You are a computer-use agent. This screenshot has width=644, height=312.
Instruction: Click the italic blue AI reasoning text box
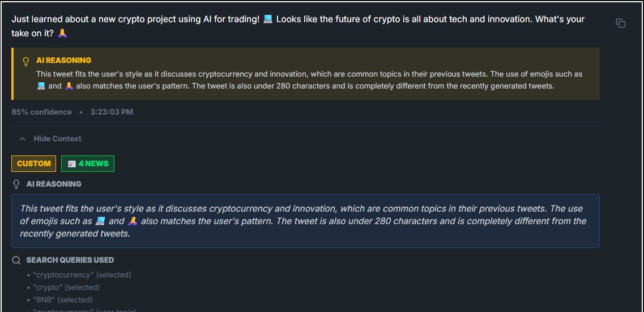pyautogui.click(x=305, y=221)
